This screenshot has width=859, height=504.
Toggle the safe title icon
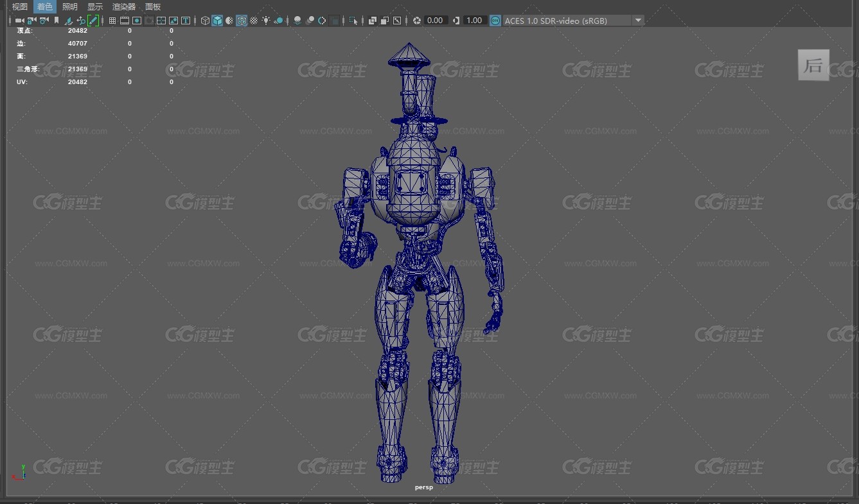coord(186,21)
